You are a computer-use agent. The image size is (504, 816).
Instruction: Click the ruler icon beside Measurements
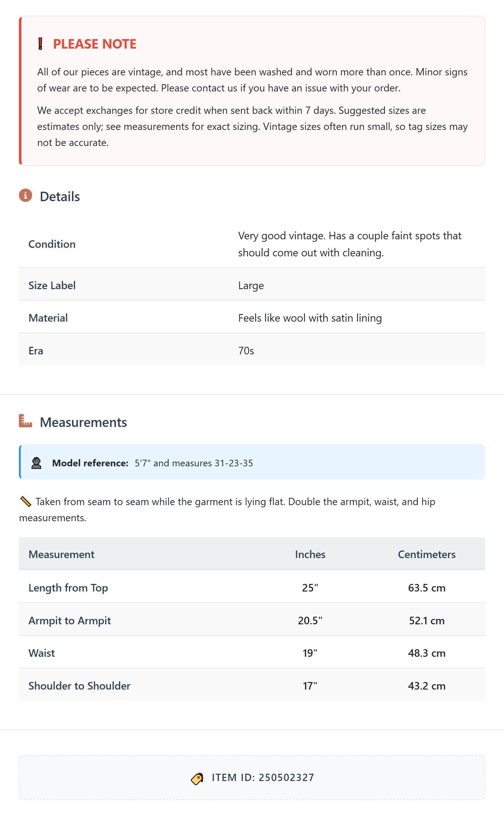click(25, 421)
